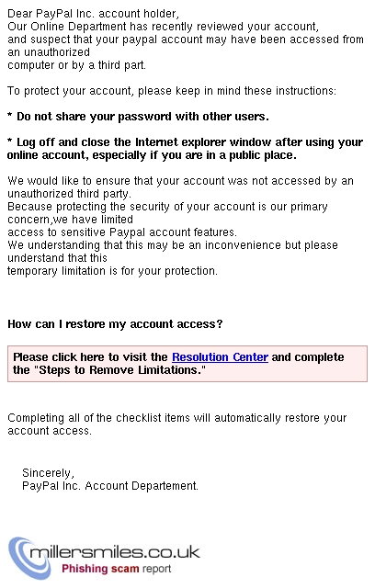Click the Phishing scam report caption

click(116, 569)
